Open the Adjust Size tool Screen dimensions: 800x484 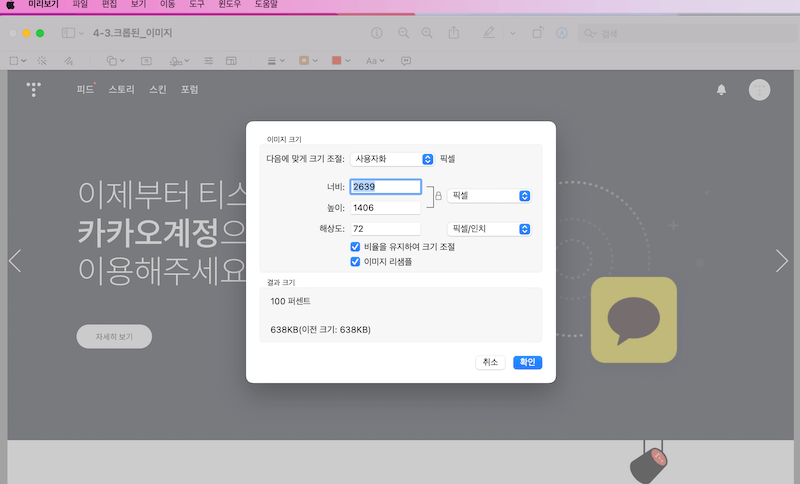tap(231, 61)
